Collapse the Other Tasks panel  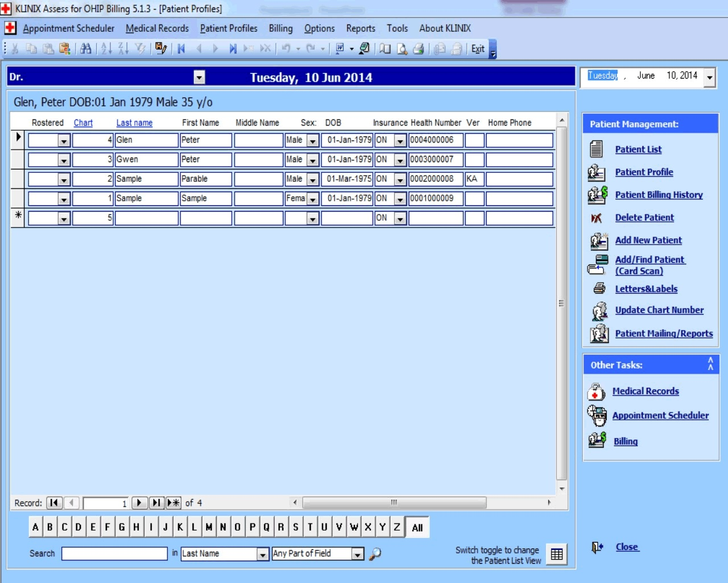710,364
